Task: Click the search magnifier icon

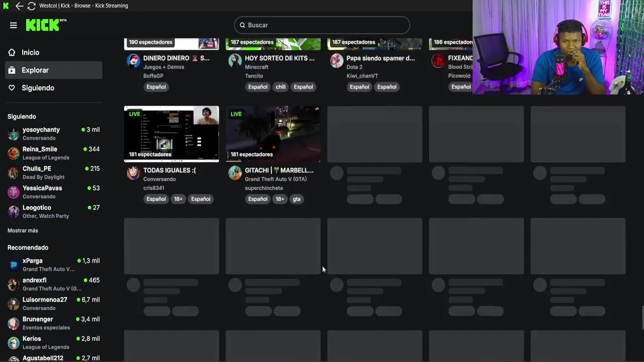Action: 243,25
